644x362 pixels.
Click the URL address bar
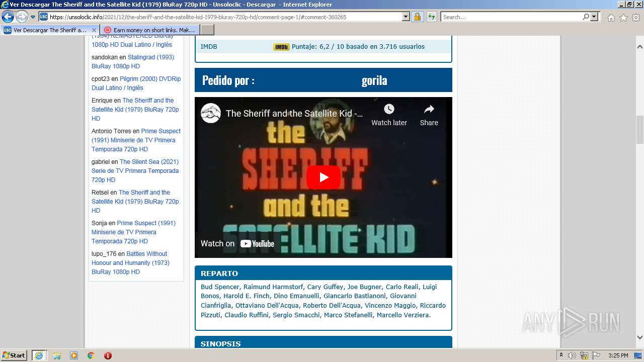pyautogui.click(x=220, y=17)
